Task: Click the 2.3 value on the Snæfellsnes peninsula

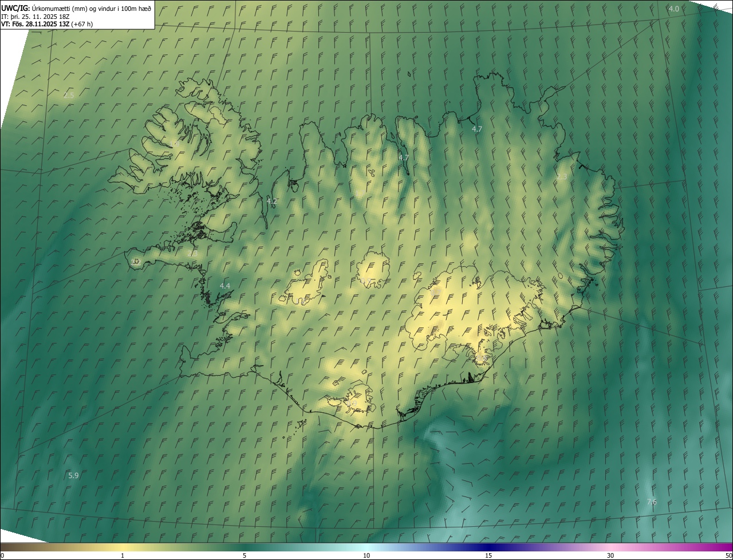Action: click(193, 253)
